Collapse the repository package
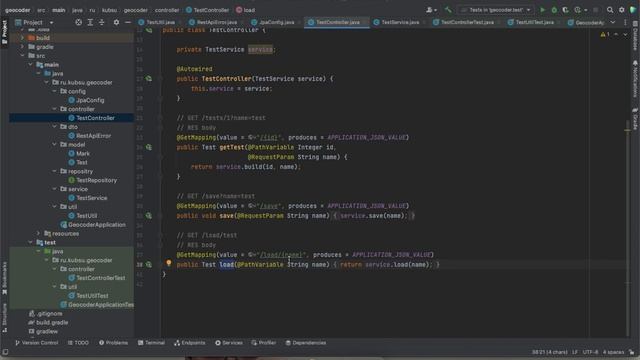This screenshot has width=640, height=360. [x=55, y=171]
